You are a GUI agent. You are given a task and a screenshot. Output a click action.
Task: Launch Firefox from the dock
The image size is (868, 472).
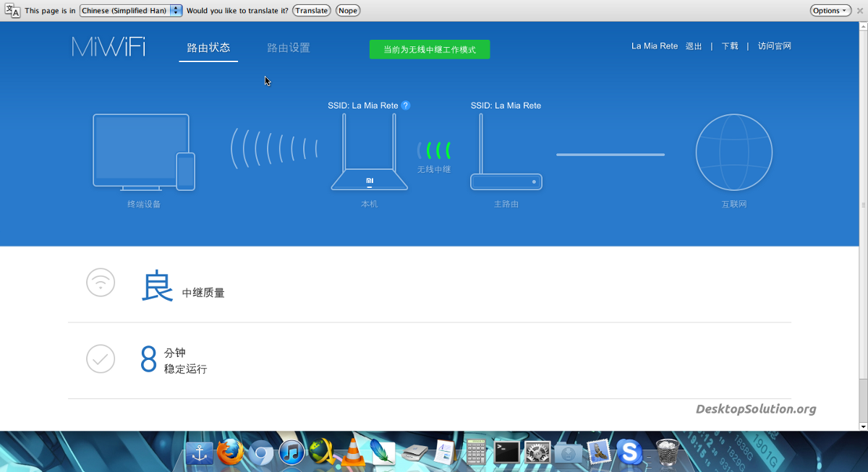coord(229,452)
